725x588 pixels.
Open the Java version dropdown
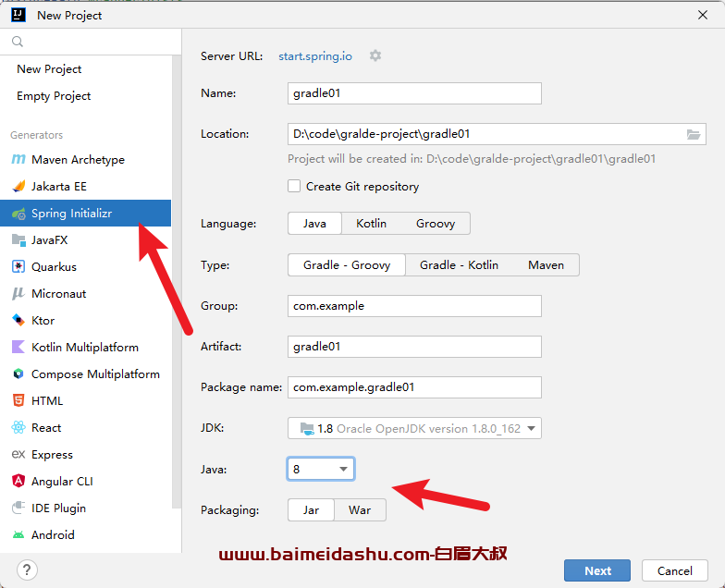click(321, 470)
